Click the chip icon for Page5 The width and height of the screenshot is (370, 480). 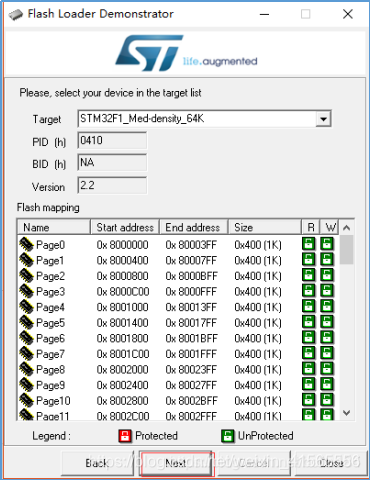26,322
